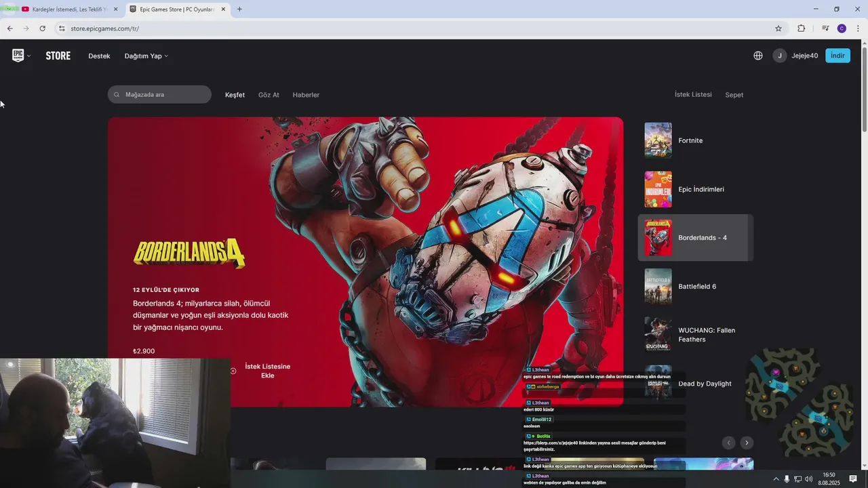
Task: Open the Destek support menu item
Action: (99, 56)
